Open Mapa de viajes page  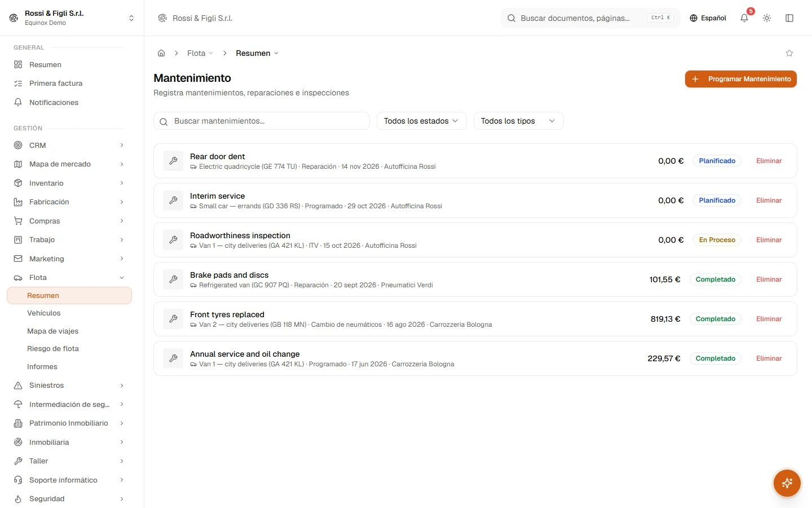tap(69, 331)
